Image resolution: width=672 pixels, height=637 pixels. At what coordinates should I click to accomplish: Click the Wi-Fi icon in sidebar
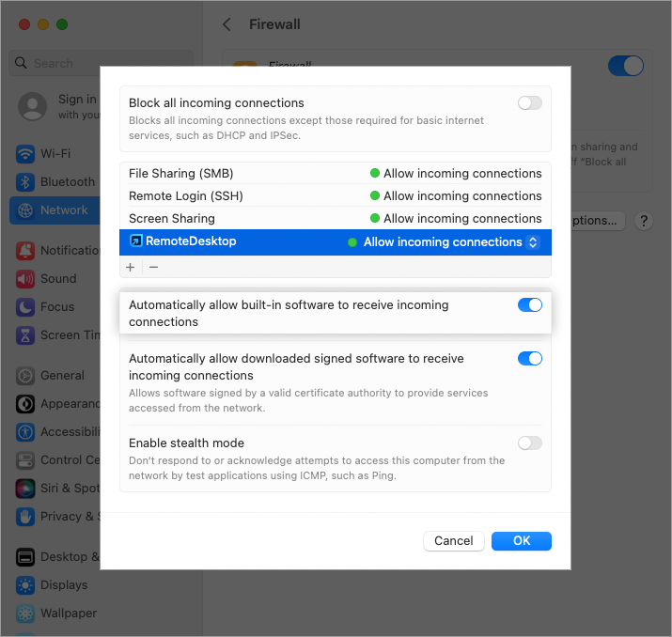tap(25, 154)
